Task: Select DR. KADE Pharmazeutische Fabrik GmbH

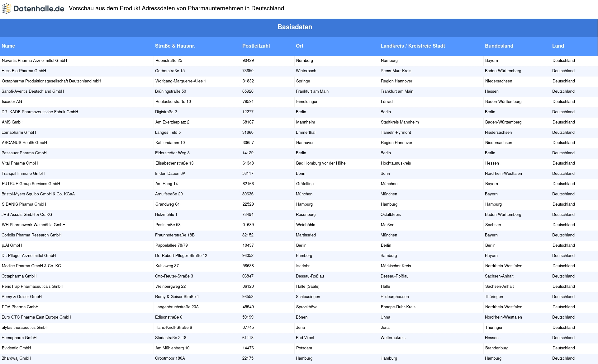Action: coord(40,112)
